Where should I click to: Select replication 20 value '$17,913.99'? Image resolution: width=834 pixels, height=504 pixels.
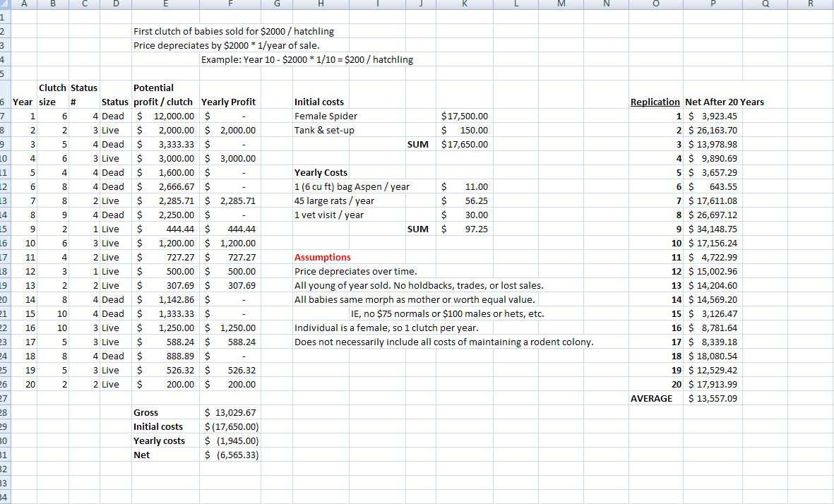(x=713, y=385)
